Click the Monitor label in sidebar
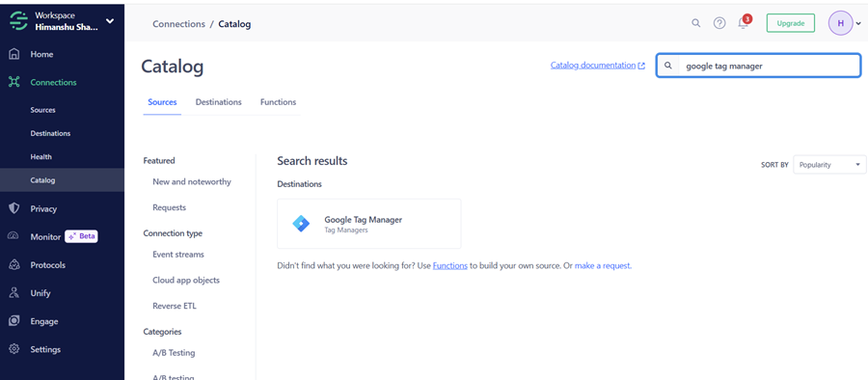This screenshot has height=380, width=868. (x=45, y=236)
